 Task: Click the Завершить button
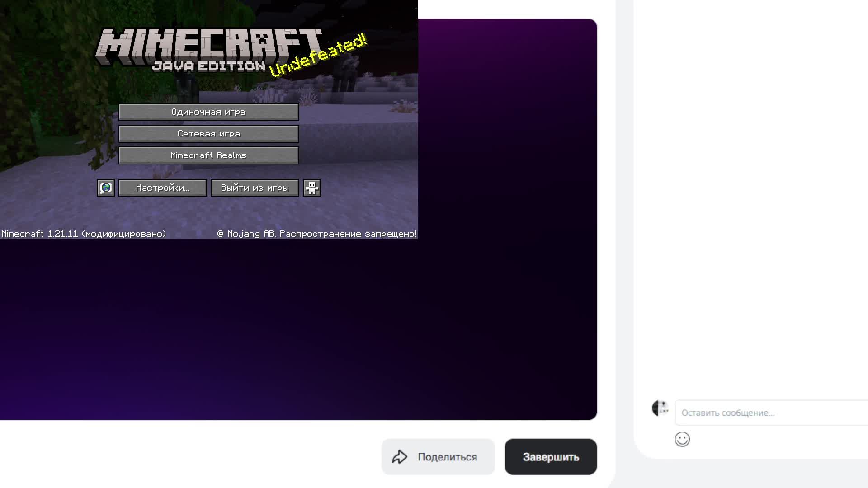point(551,457)
